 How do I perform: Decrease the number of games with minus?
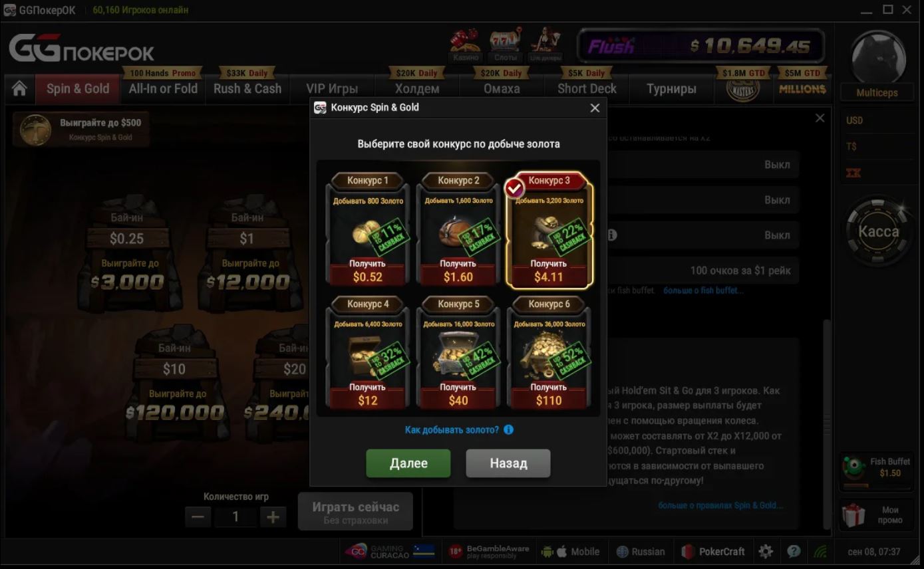pos(198,516)
